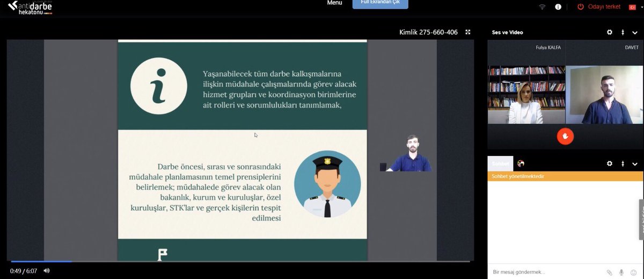Open the room info icon
The image size is (644, 279).
coord(558,7)
